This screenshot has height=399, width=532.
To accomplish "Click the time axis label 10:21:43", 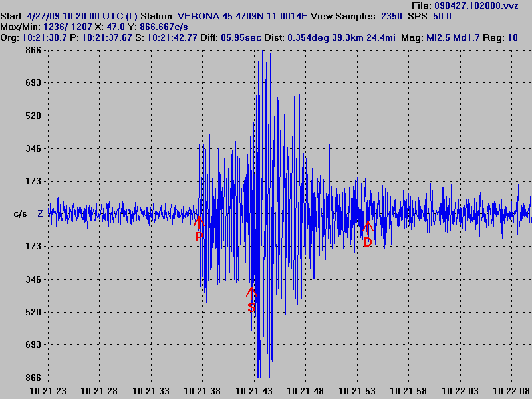I will coord(254,391).
